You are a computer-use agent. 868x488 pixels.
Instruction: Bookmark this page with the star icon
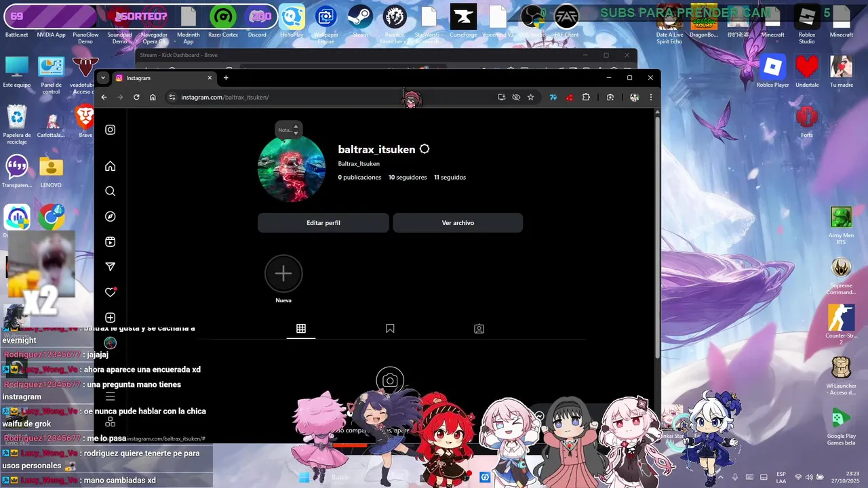tap(530, 97)
